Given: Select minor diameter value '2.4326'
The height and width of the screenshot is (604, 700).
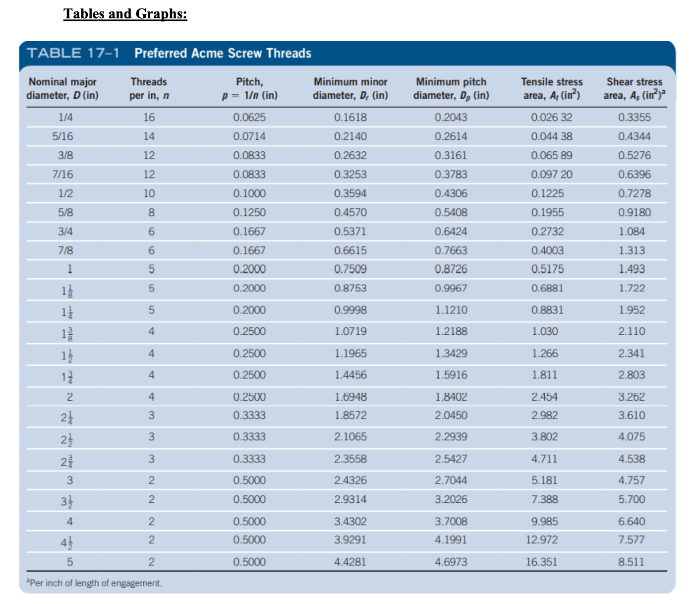Looking at the screenshot, I should (350, 481).
